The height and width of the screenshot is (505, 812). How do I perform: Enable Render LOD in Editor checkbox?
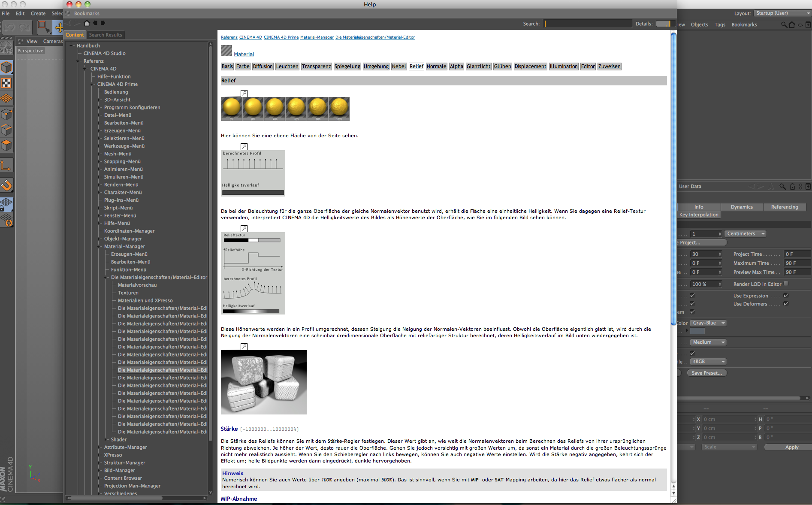point(786,284)
